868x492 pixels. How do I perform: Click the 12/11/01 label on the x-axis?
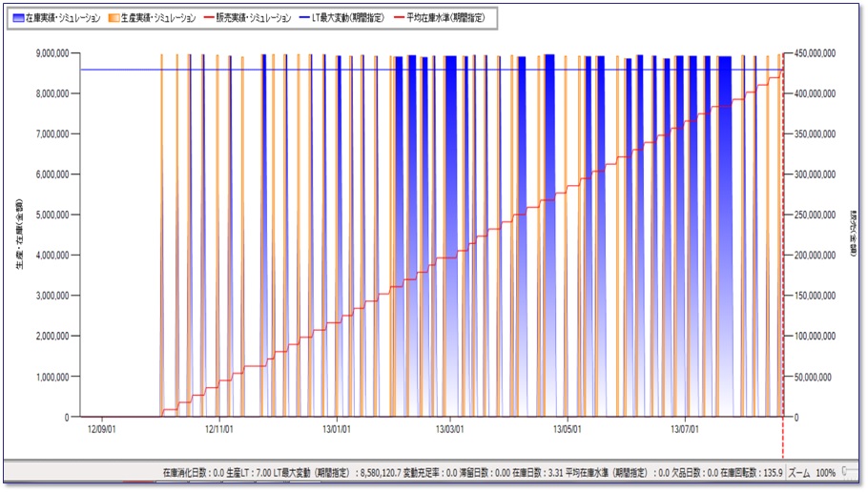click(220, 429)
